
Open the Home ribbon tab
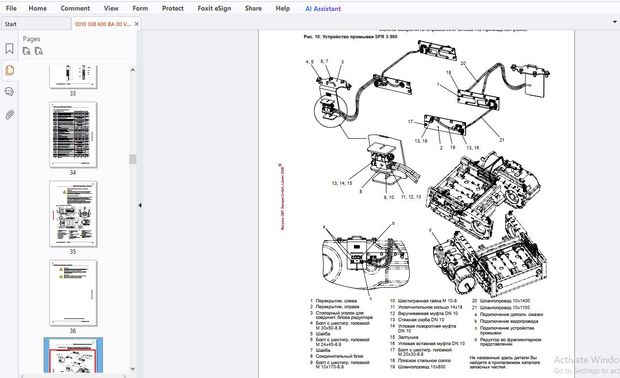38,8
